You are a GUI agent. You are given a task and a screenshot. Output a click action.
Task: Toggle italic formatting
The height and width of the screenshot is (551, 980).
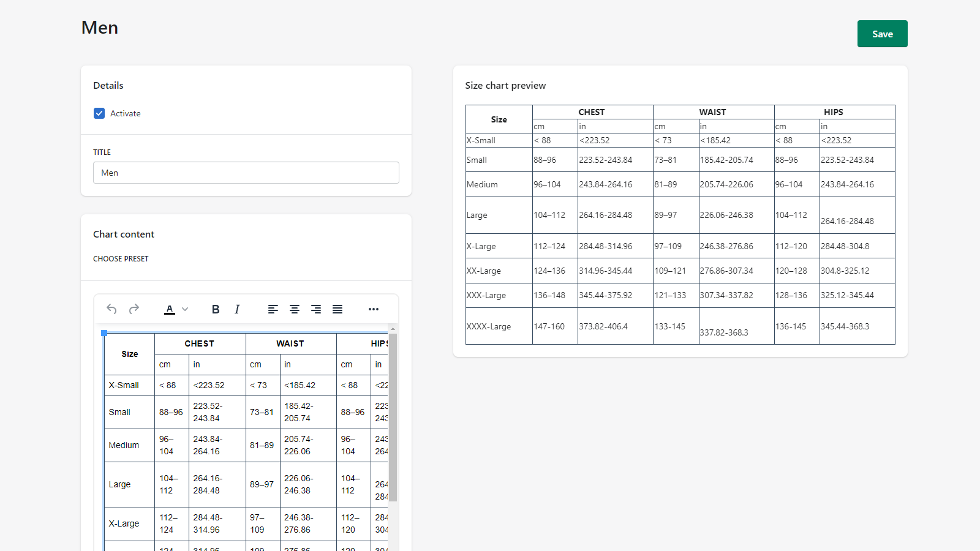click(237, 309)
